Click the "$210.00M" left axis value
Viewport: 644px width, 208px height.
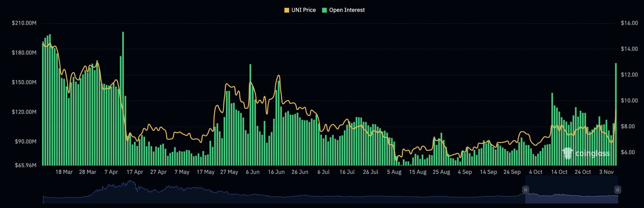coord(24,23)
